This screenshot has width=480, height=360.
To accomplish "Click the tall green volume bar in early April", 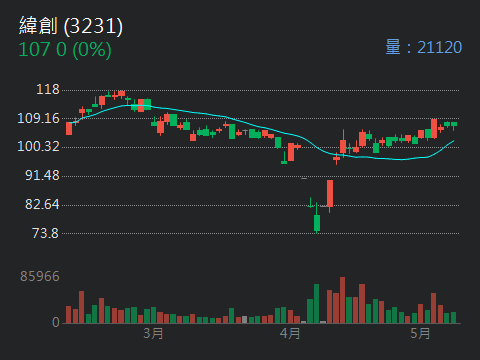I will 316,304.
